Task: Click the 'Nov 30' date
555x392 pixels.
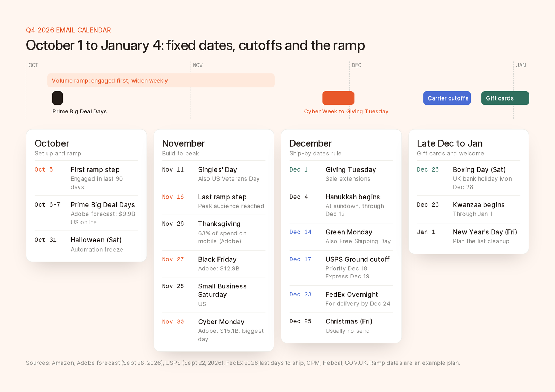Action: coord(173,322)
